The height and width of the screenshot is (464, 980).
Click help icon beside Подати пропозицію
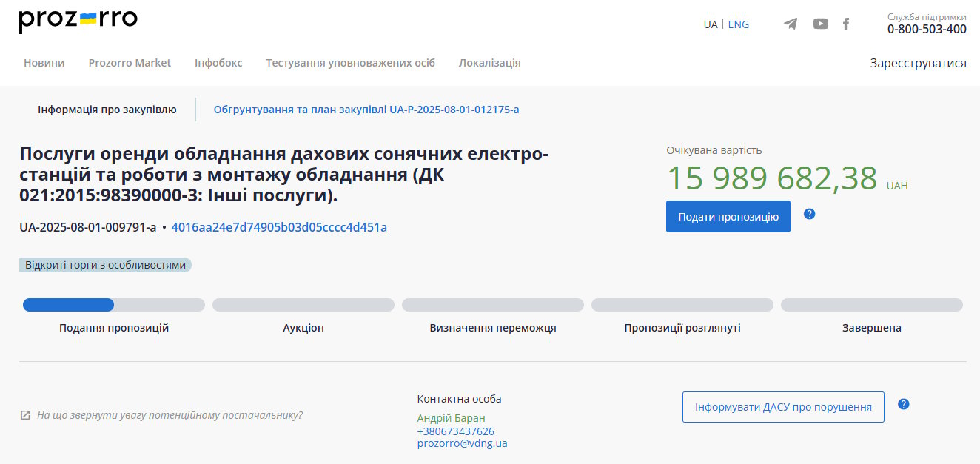pyautogui.click(x=809, y=214)
